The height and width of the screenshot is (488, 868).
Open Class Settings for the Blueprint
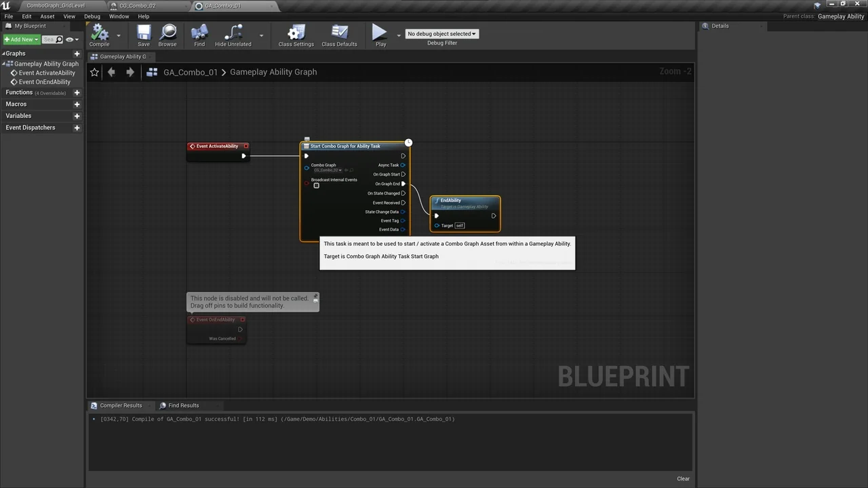click(x=296, y=35)
